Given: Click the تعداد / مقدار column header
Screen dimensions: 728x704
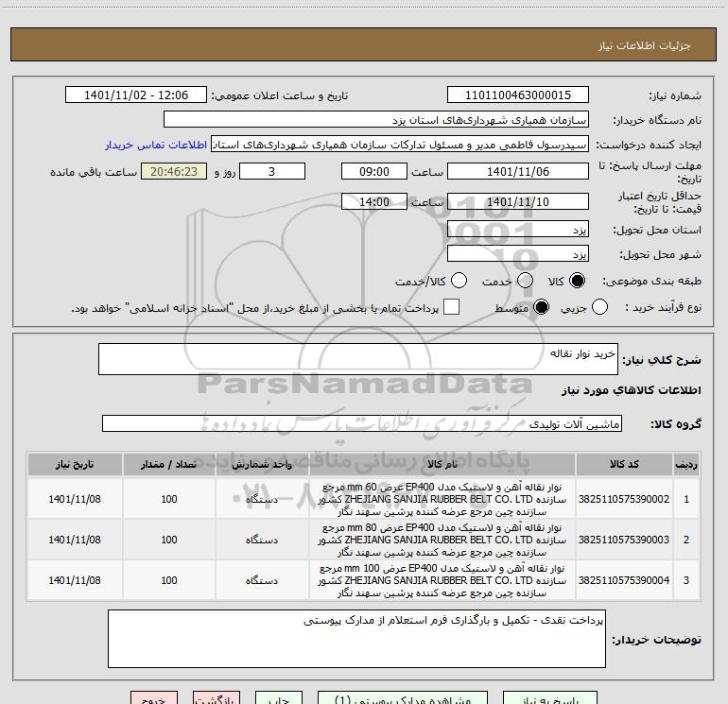Looking at the screenshot, I should pyautogui.click(x=169, y=465).
